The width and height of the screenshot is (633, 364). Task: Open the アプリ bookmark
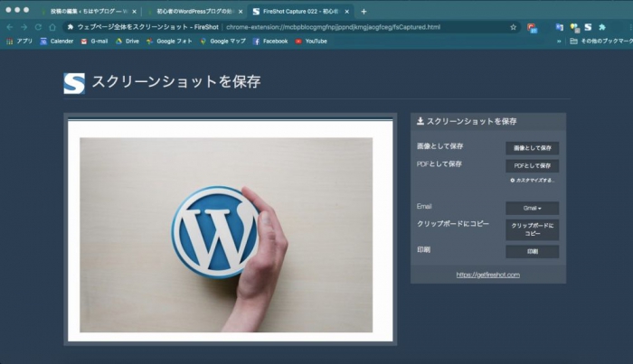(x=19, y=42)
